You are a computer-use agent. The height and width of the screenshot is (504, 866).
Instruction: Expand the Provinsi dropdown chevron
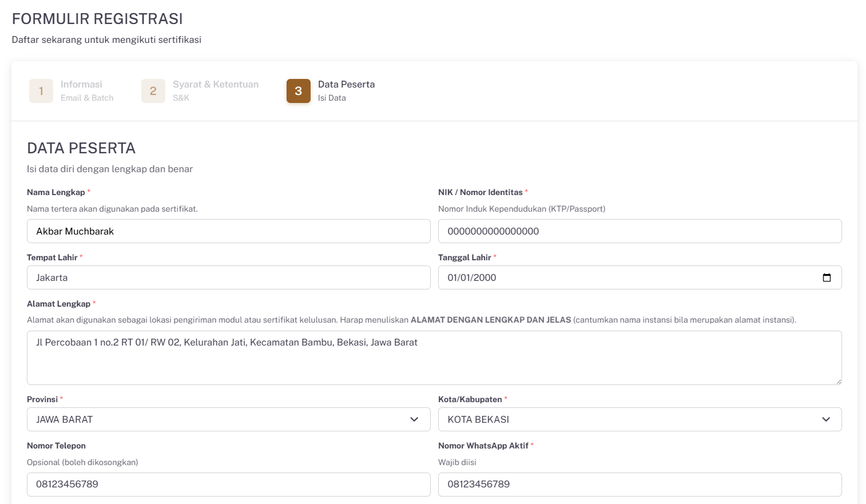[x=414, y=419]
